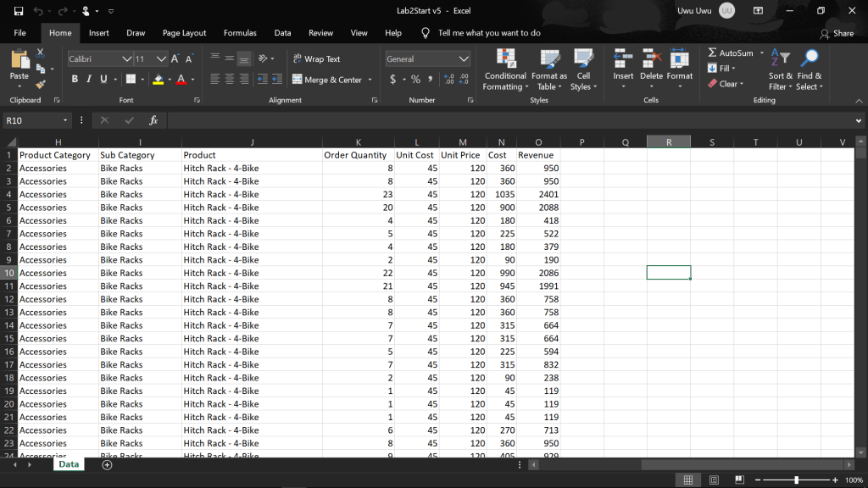Image resolution: width=868 pixels, height=488 pixels.
Task: Click the Percent Style icon
Action: (415, 80)
